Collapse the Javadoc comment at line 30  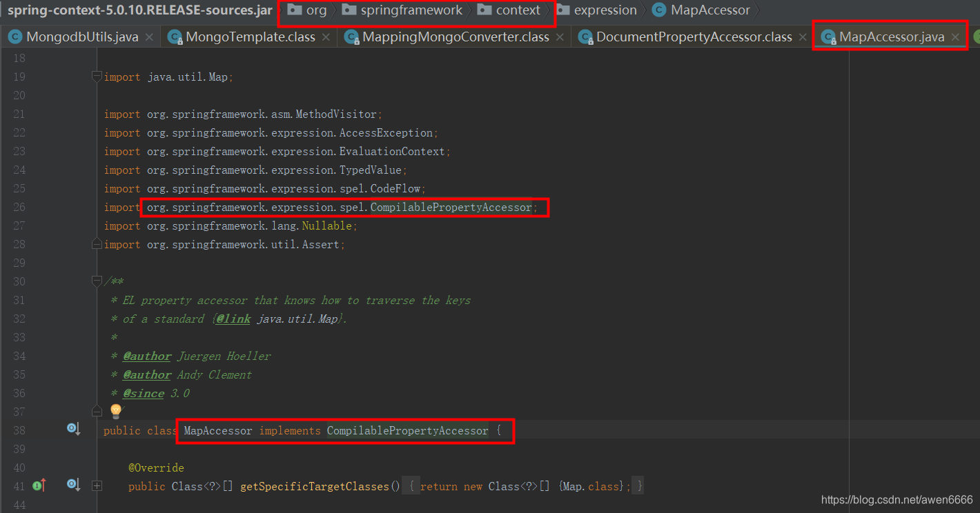97,281
